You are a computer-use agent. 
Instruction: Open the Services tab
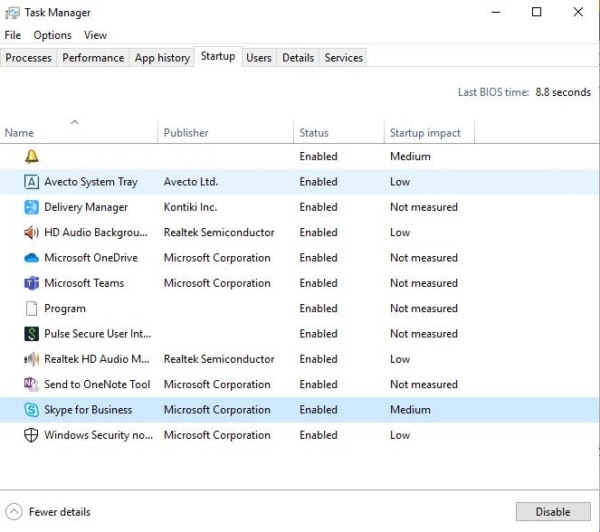pos(343,58)
